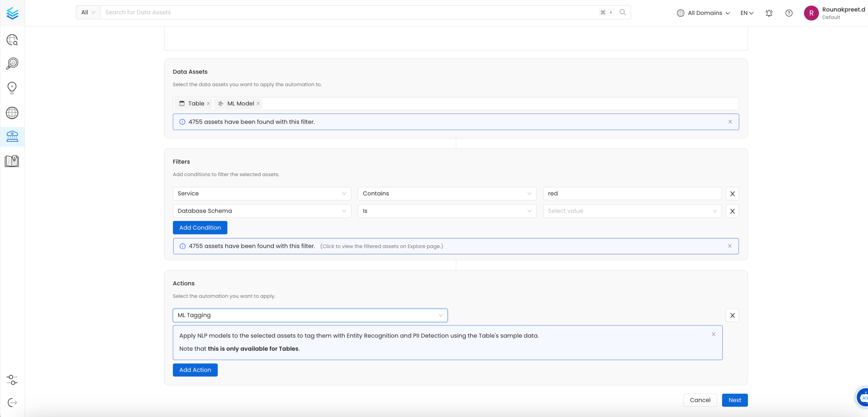The width and height of the screenshot is (868, 417).
Task: Remove the ML Model asset chip
Action: tap(258, 103)
